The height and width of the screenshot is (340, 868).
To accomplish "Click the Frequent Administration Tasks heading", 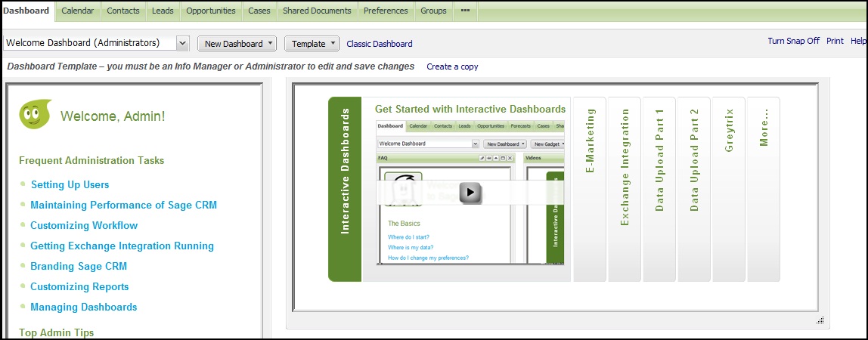I will click(91, 160).
